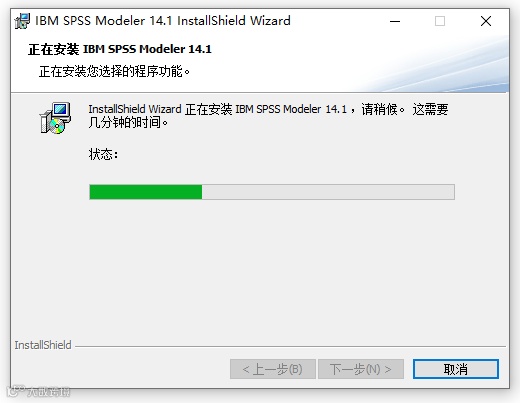This screenshot has height=403, width=520.
Task: Click the 状态: status label
Action: (103, 154)
